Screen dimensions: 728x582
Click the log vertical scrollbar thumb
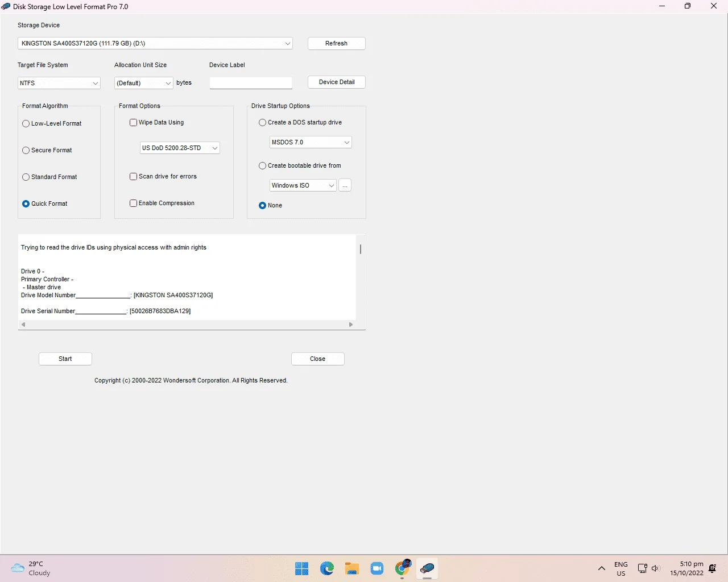(361, 249)
